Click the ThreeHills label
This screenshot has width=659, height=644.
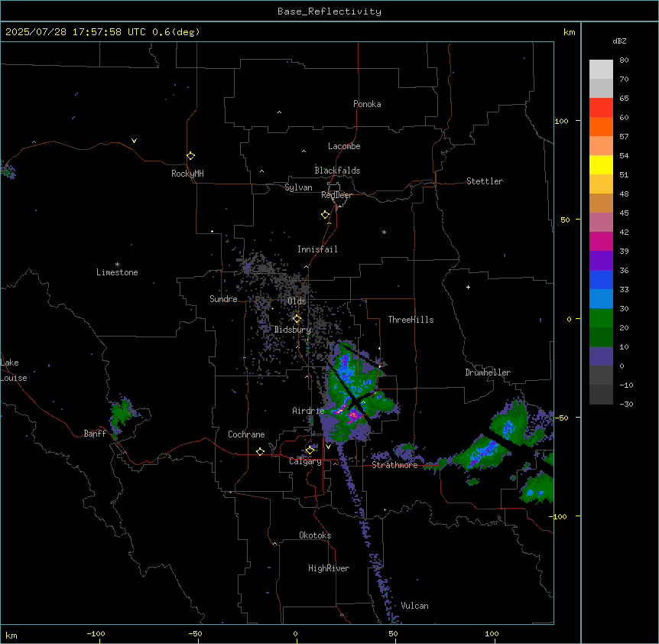click(x=411, y=320)
